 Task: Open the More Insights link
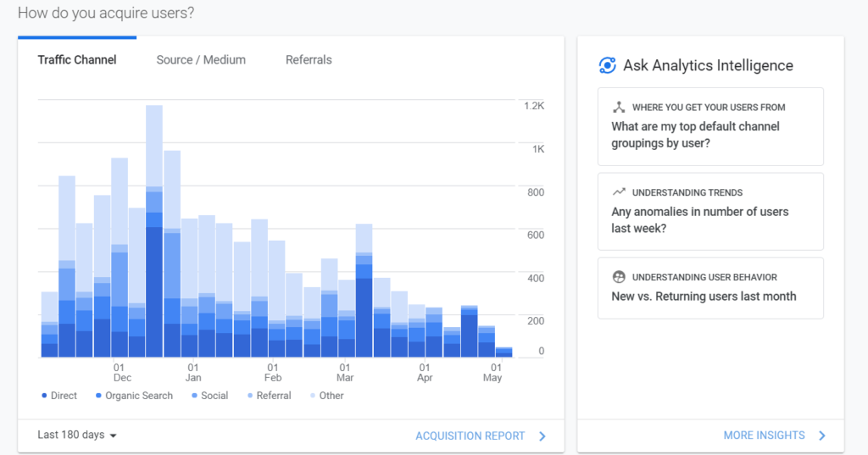click(764, 436)
